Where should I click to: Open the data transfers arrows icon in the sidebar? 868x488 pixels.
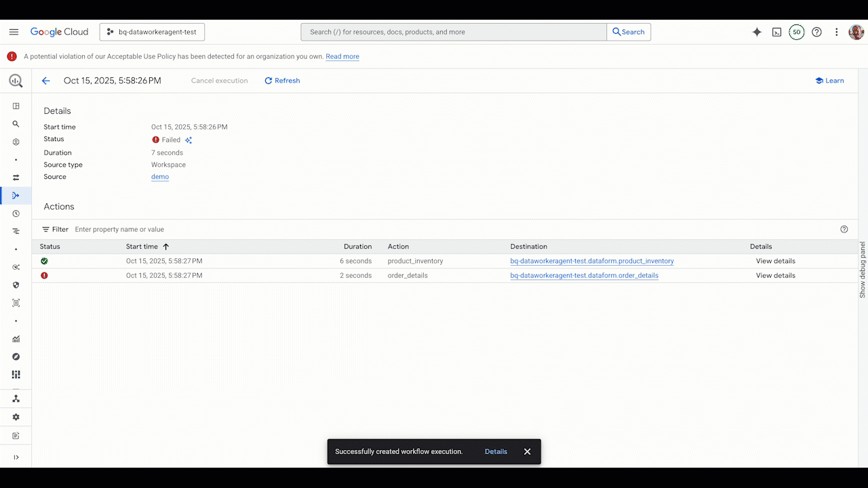tap(16, 178)
